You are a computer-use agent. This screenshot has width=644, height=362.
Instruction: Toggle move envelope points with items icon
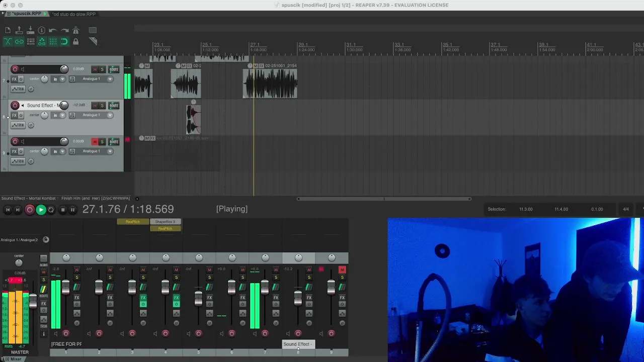pos(42,42)
